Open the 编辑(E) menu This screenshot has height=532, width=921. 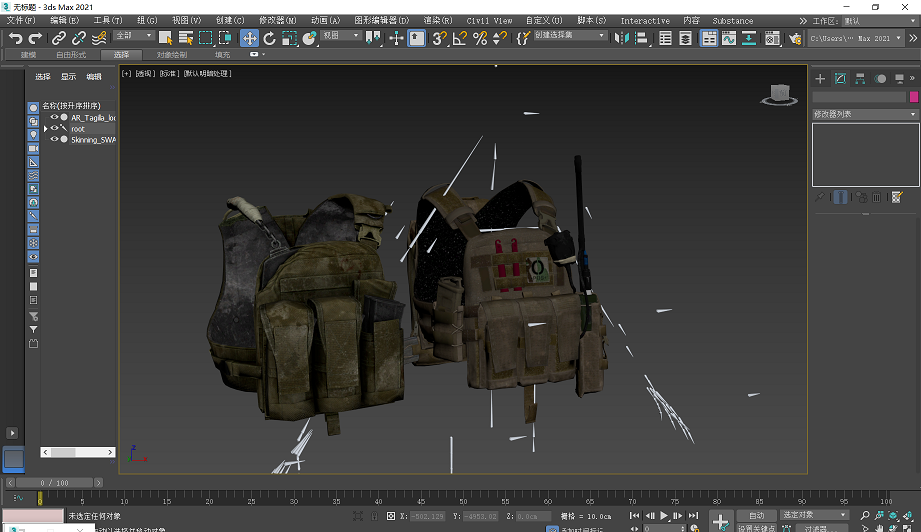pos(65,21)
